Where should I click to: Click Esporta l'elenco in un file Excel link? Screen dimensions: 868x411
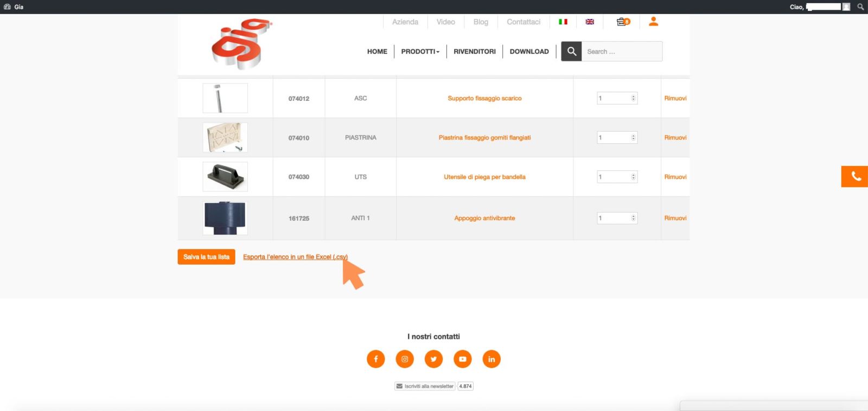click(x=295, y=257)
